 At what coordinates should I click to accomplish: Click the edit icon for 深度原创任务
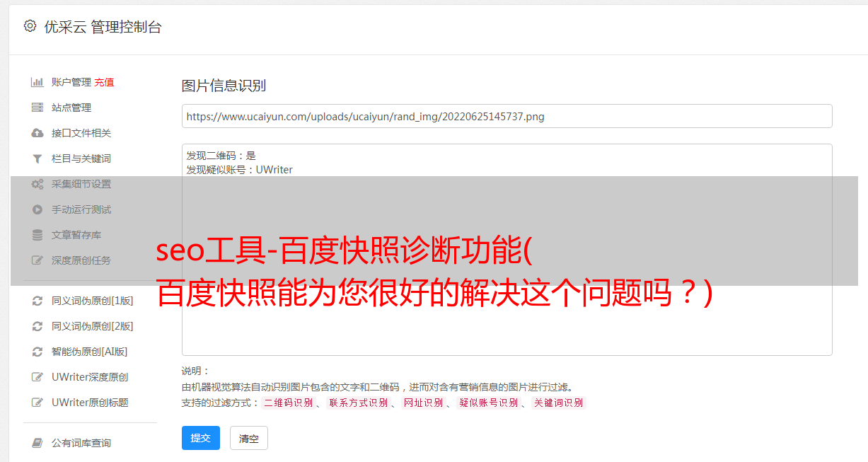tap(37, 260)
